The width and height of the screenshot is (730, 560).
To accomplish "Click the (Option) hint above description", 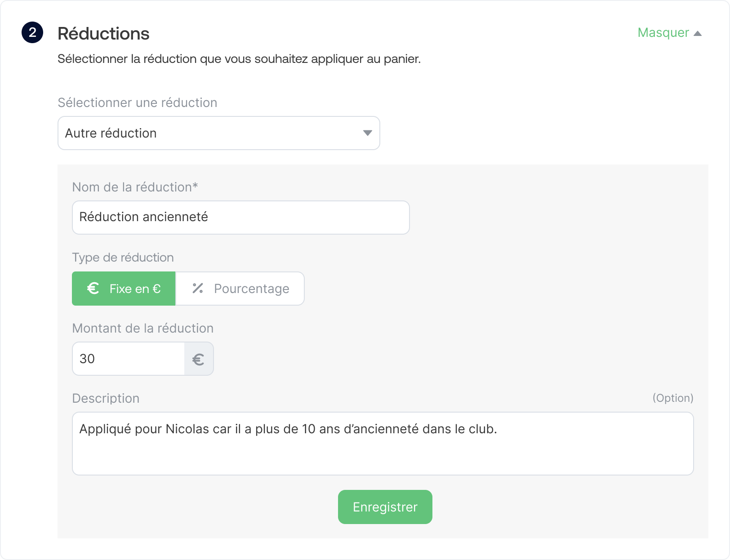I will [672, 398].
